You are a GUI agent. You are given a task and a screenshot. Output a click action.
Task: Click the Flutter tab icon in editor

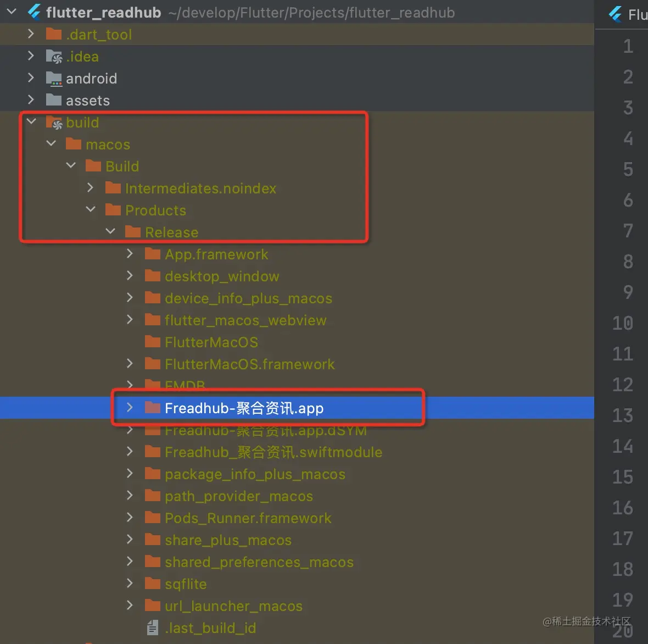coord(616,14)
